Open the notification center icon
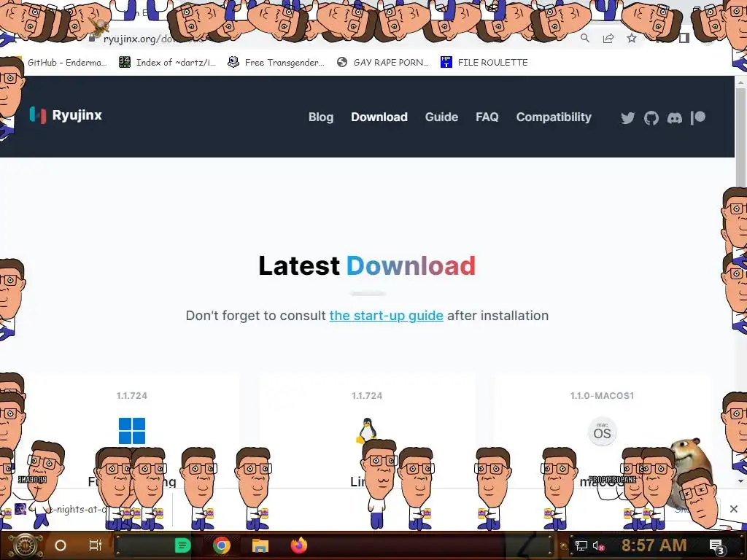The width and height of the screenshot is (747, 560). (716, 546)
